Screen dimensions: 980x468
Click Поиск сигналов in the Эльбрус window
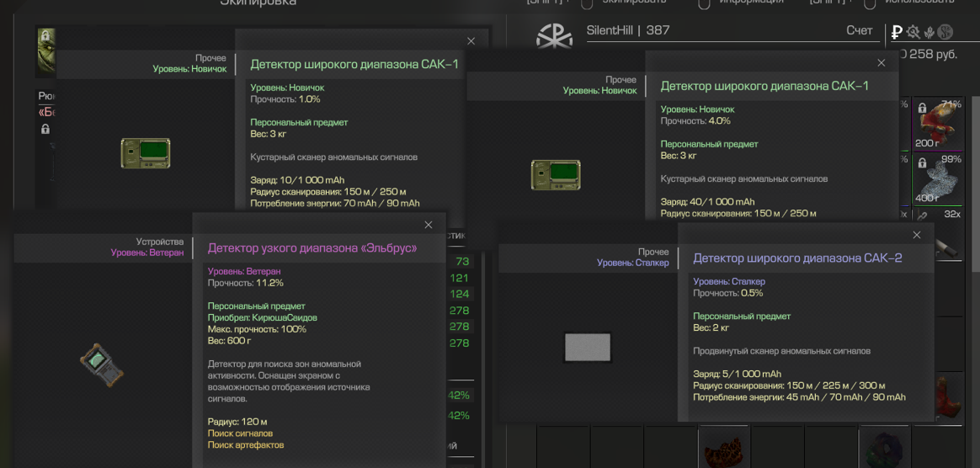coord(240,433)
